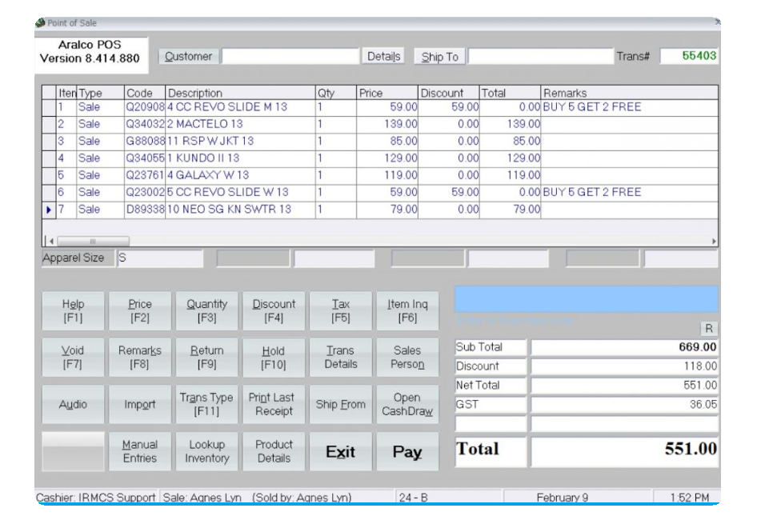Void item with Void [F7]
Image resolution: width=761 pixels, height=532 pixels.
tap(73, 358)
